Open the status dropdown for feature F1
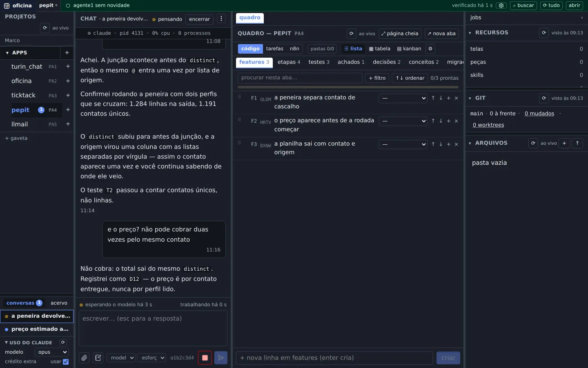The image size is (588, 368). click(x=403, y=98)
